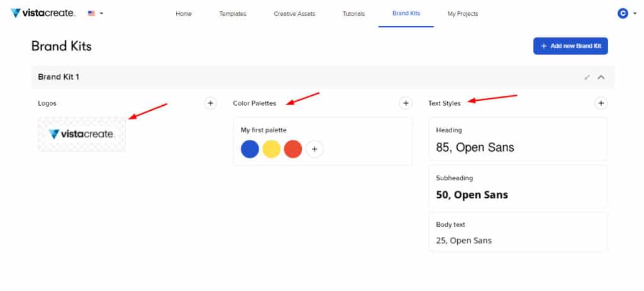This screenshot has height=291, width=644.
Task: Open the language flag selector
Action: (x=96, y=13)
